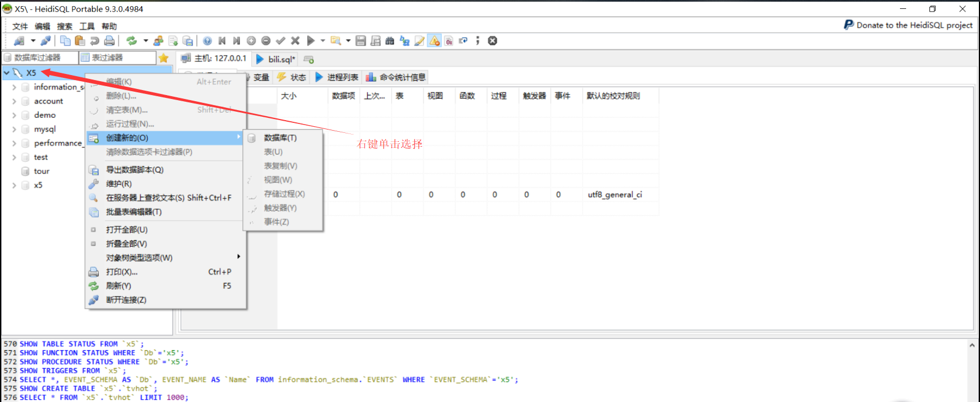Open the 帮助 menu
The image size is (980, 402).
click(109, 26)
